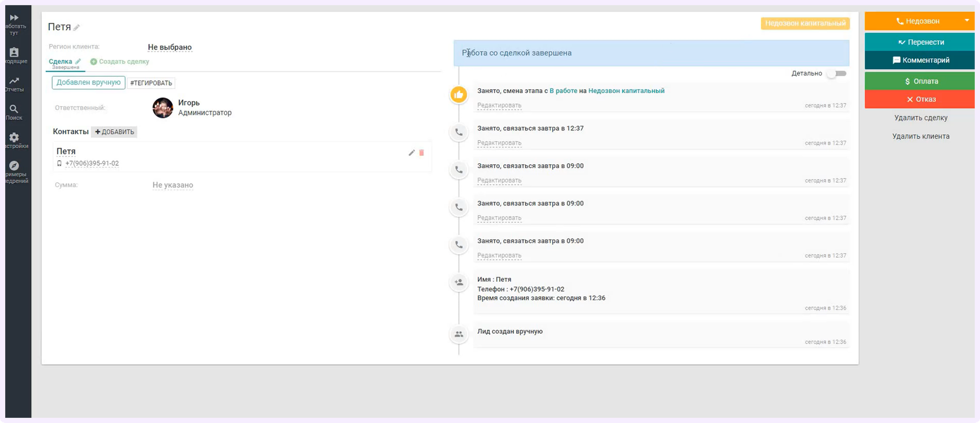Image resolution: width=980 pixels, height=423 pixels.
Task: Delete the Петя contact with trash icon
Action: (421, 153)
